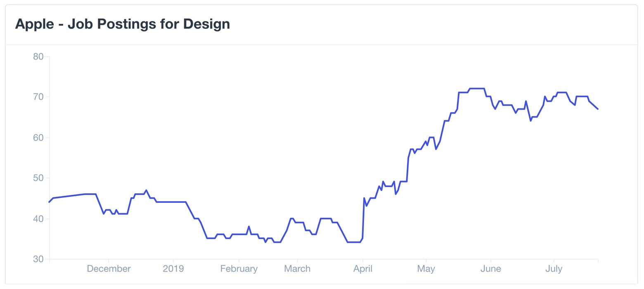This screenshot has width=644, height=289.
Task: Click the 30 label at the y-axis bottom
Action: pos(38,259)
